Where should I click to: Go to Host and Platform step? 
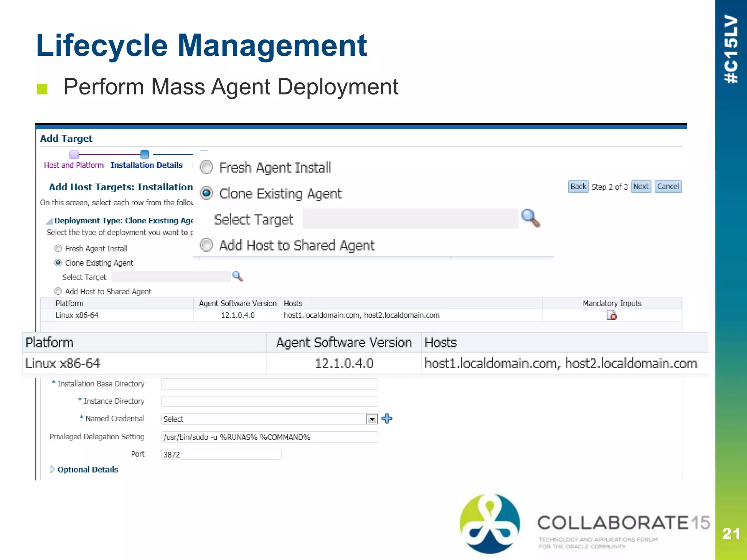coord(74,165)
